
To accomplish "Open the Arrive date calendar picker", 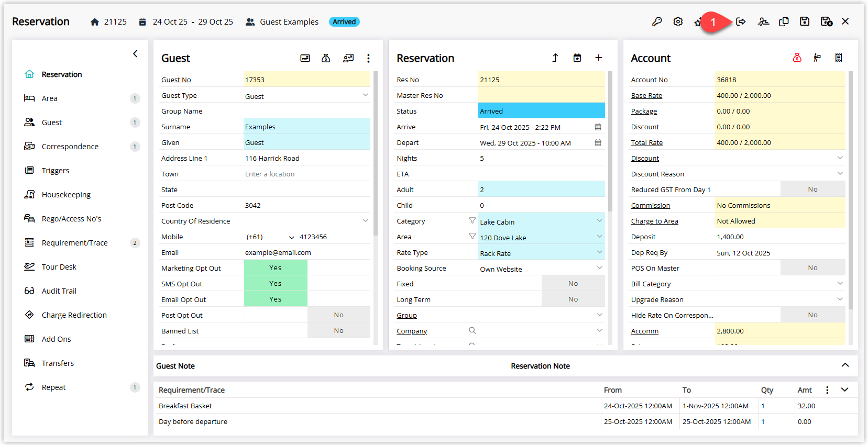I will pyautogui.click(x=598, y=127).
